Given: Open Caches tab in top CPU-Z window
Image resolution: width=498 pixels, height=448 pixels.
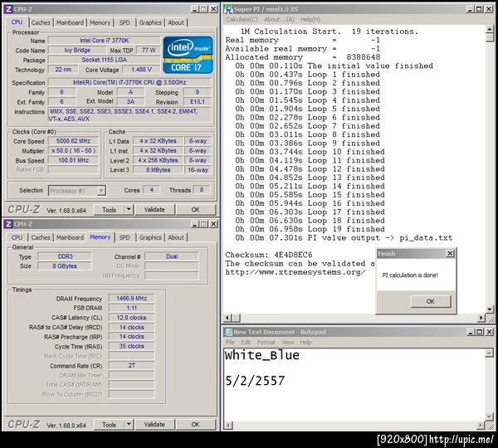Looking at the screenshot, I should click(41, 22).
